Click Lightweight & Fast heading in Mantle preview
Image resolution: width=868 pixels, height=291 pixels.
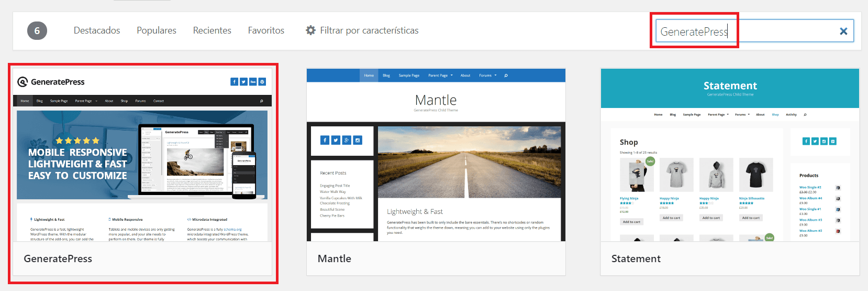415,212
